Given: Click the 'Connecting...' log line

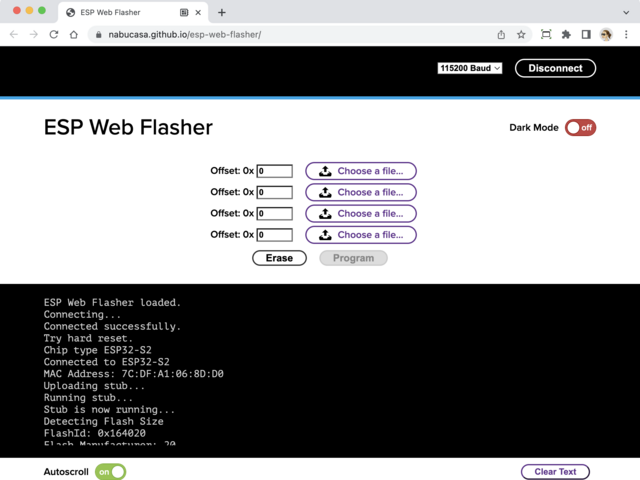Looking at the screenshot, I should click(x=82, y=315).
